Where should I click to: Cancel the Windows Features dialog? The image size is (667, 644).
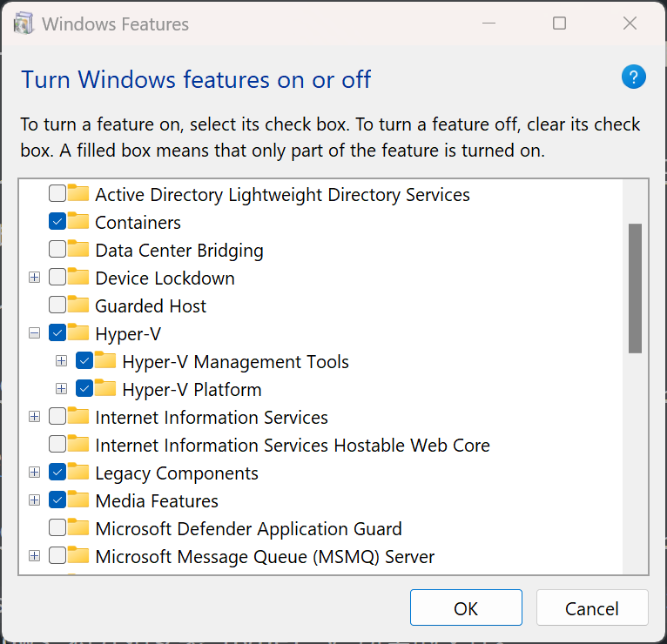click(592, 608)
